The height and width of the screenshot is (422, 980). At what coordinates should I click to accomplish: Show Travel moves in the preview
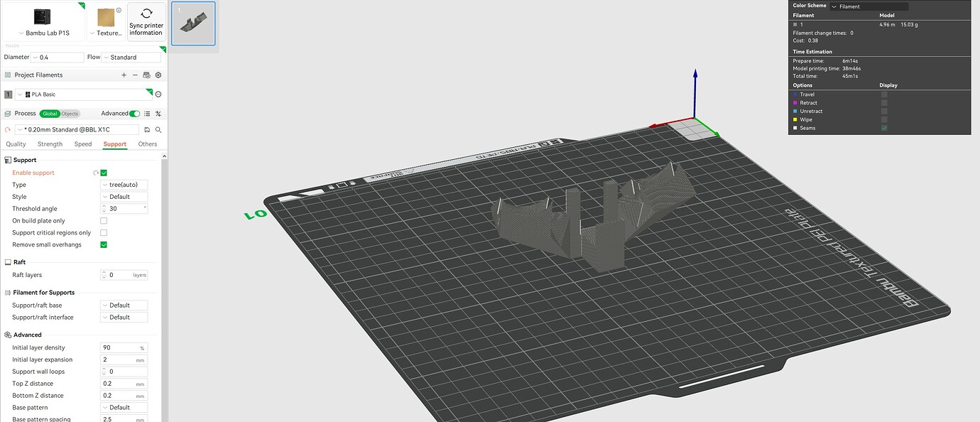pos(884,94)
